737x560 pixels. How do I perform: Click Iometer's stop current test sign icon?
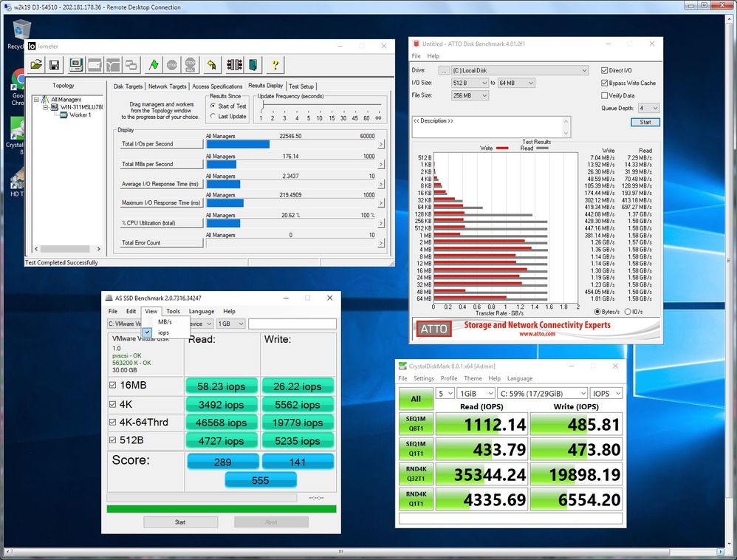[x=172, y=65]
